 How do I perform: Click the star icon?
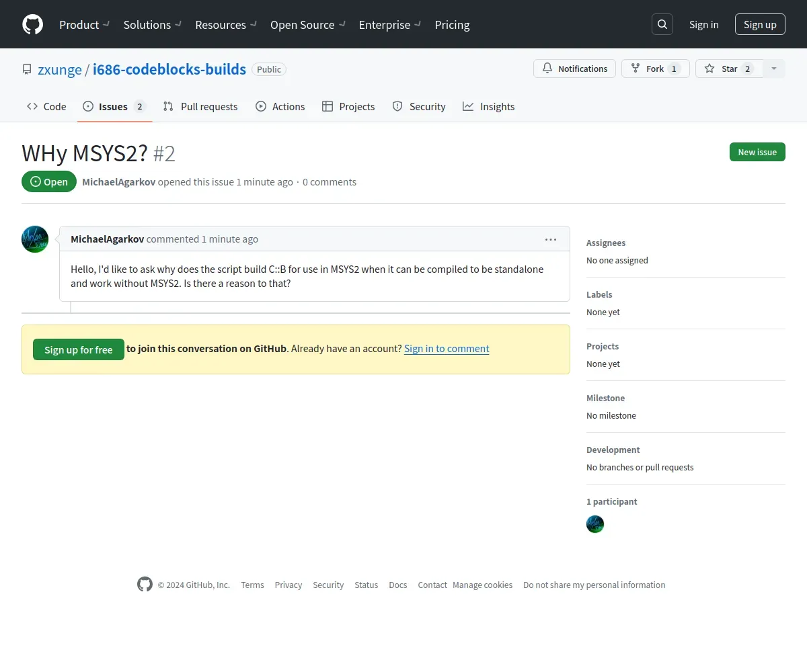click(709, 69)
